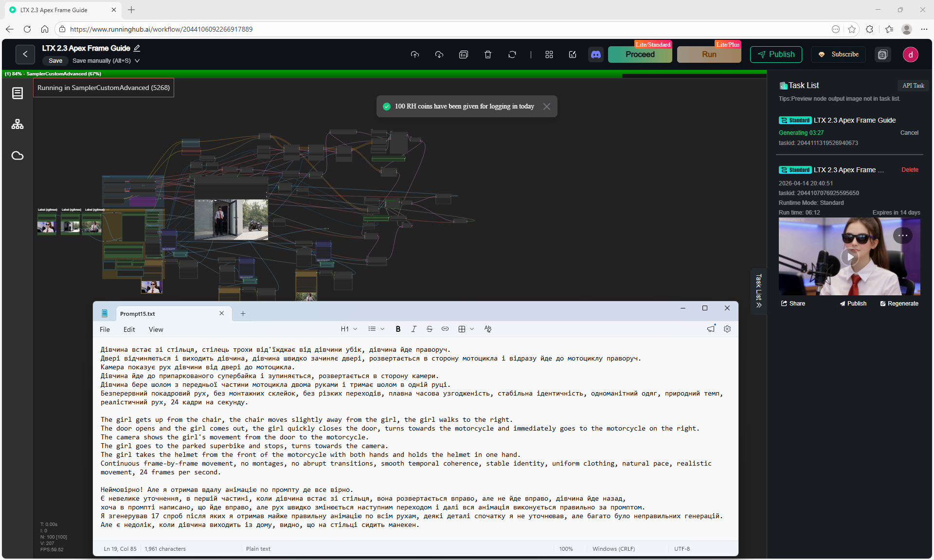Cancel the generating task
The image size is (934, 560).
point(909,133)
